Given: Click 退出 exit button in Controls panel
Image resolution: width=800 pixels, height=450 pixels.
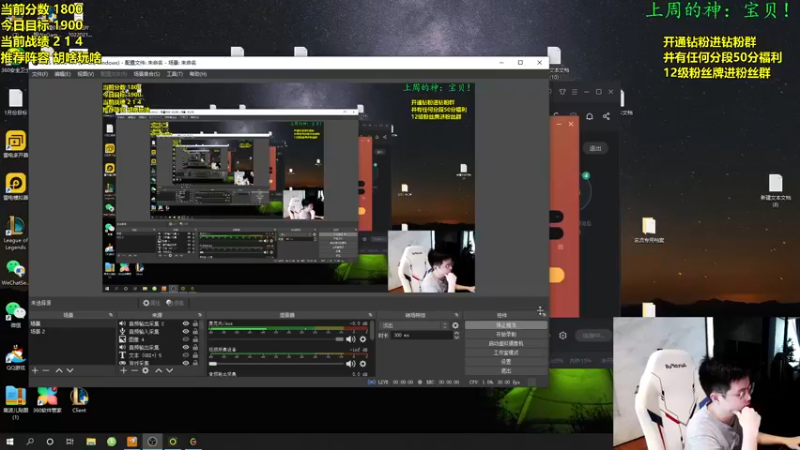Looking at the screenshot, I should [x=506, y=371].
